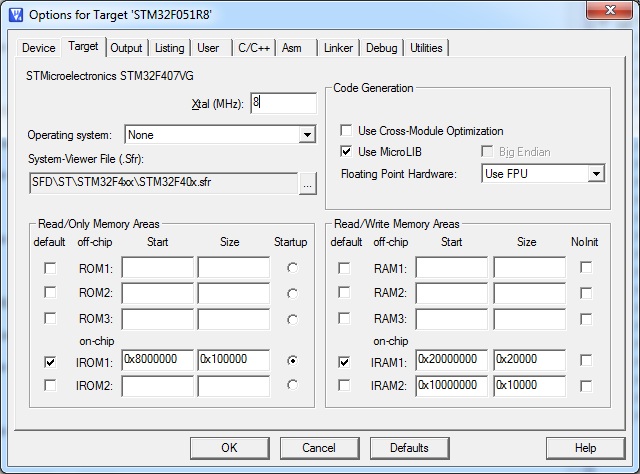The height and width of the screenshot is (474, 640).
Task: Click the Xtal (MHz) input field
Action: 283,103
